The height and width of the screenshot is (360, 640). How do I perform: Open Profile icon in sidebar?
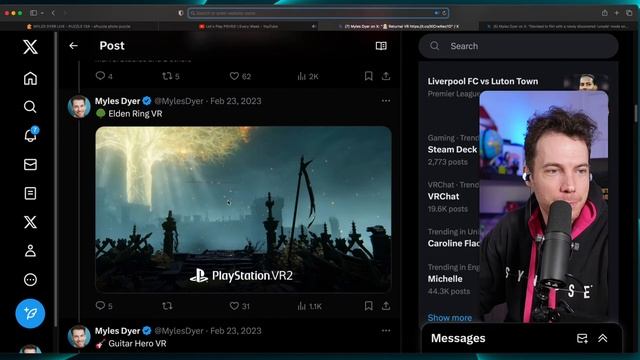click(x=30, y=251)
